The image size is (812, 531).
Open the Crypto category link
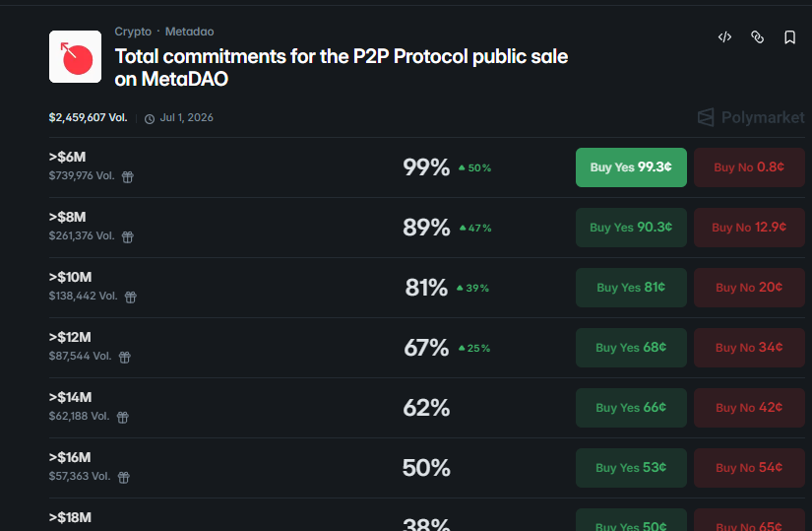click(133, 32)
